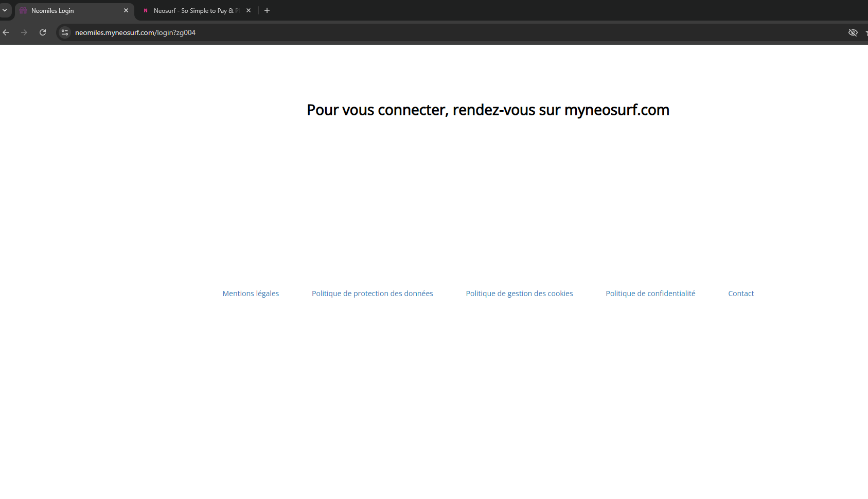The height and width of the screenshot is (499, 868).
Task: Switch to the Neomiles Login tab
Action: (x=67, y=11)
